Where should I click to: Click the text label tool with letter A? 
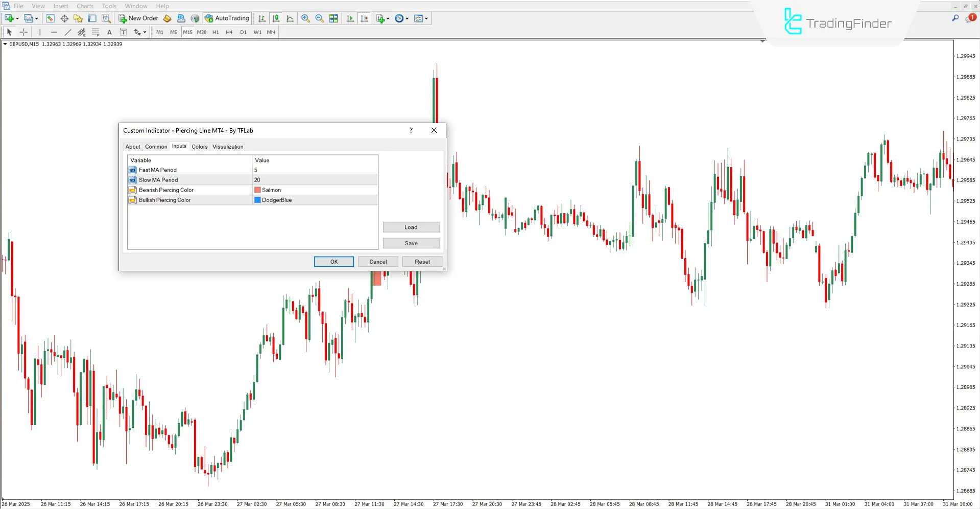tap(109, 32)
